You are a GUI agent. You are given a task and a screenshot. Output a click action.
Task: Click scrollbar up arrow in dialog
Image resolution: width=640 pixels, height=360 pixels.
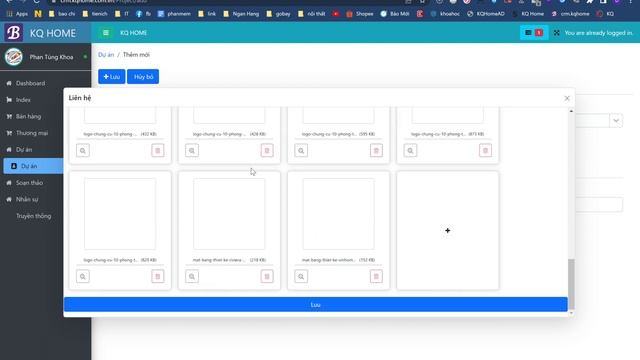coord(571,111)
